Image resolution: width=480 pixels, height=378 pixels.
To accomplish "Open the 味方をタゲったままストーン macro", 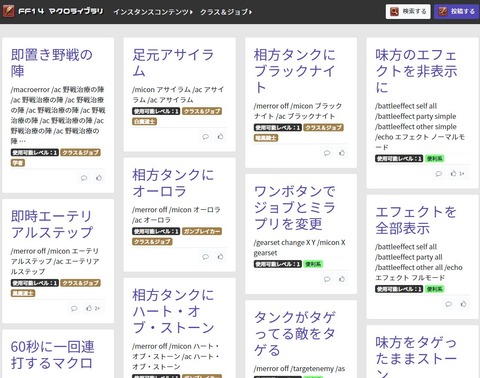I will click(416, 356).
